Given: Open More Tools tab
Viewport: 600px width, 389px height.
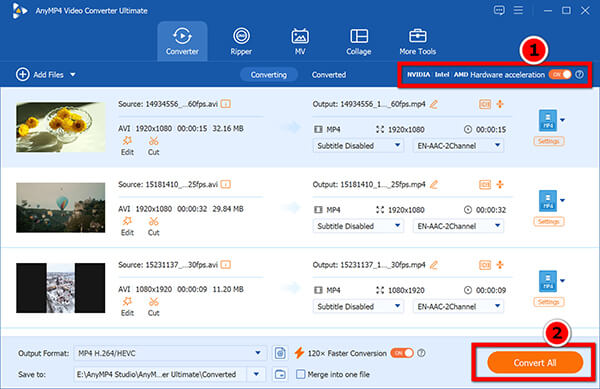Looking at the screenshot, I should pyautogui.click(x=417, y=41).
